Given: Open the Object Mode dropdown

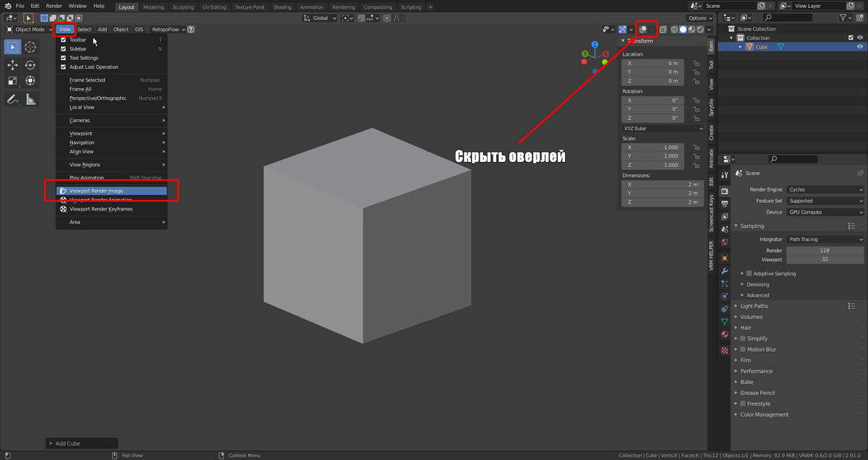Looking at the screenshot, I should coord(29,30).
